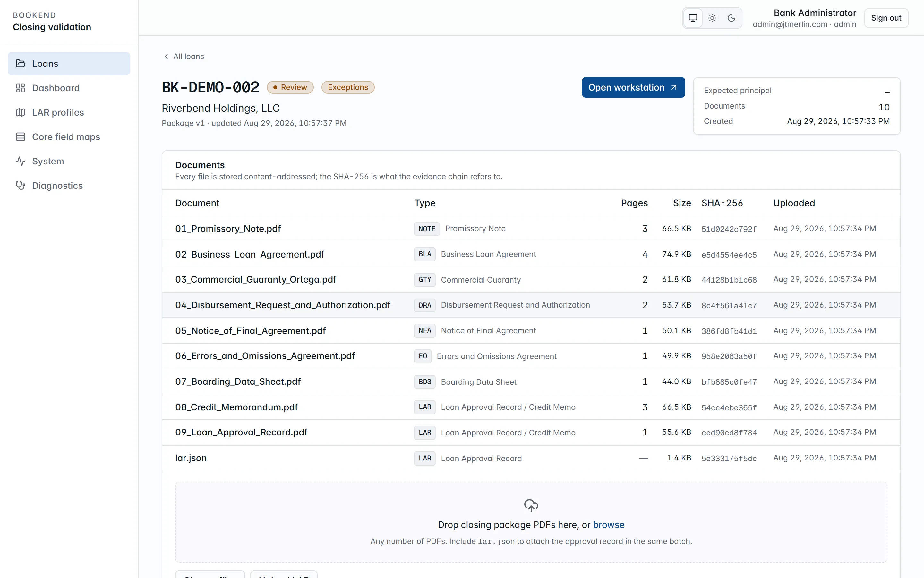This screenshot has width=924, height=578.
Task: Switch to light theme sun icon
Action: [712, 18]
